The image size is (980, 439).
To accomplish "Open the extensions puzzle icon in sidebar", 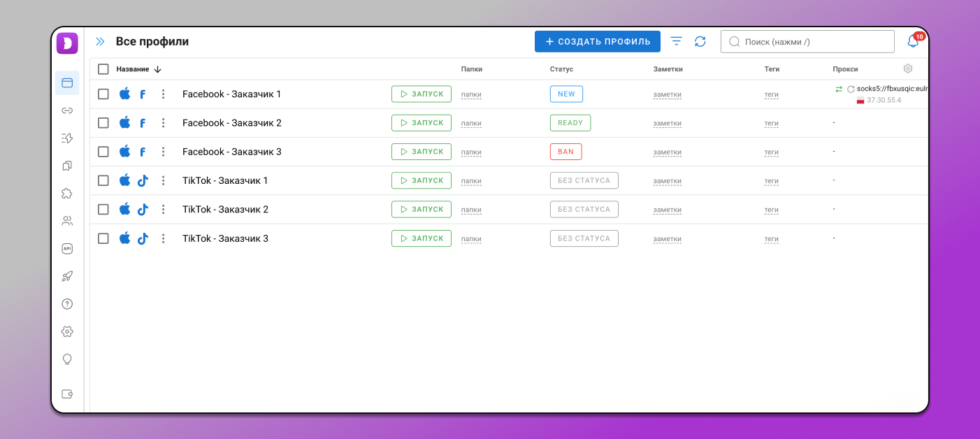I will (67, 194).
